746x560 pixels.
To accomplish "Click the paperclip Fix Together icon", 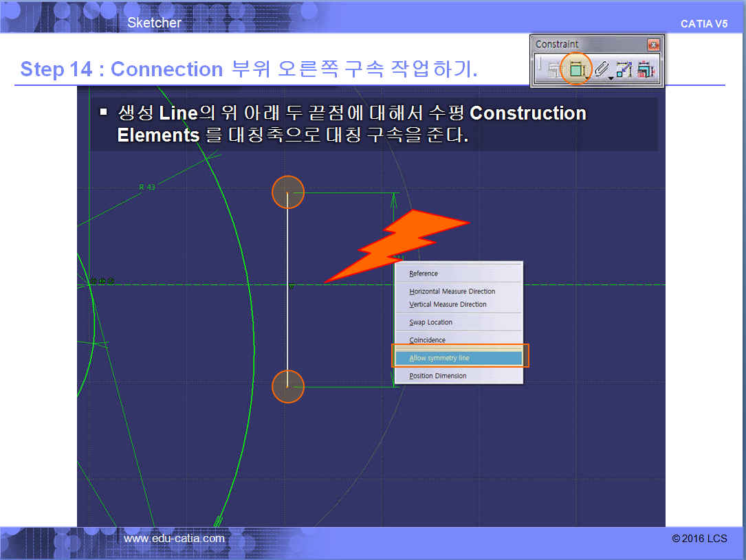I will pyautogui.click(x=600, y=69).
